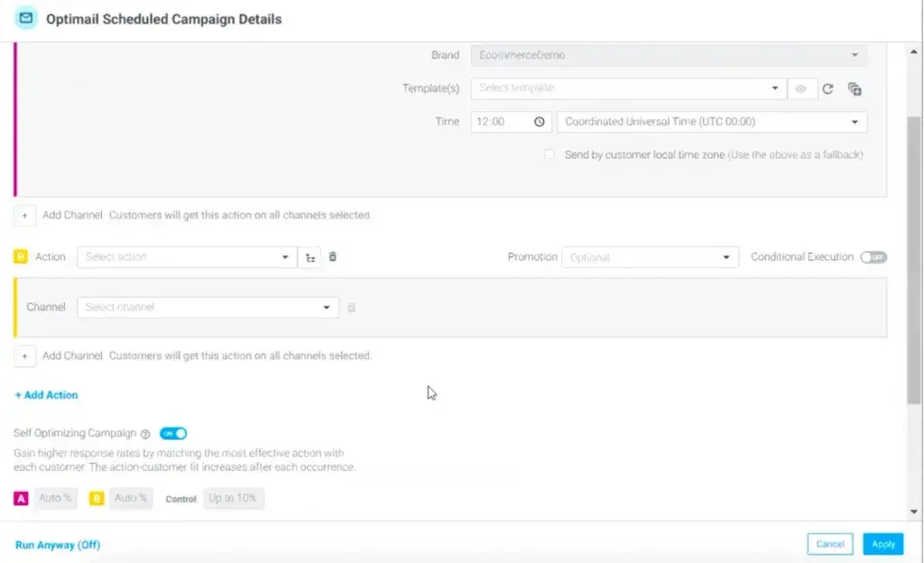This screenshot has width=924, height=563.
Task: Click the plus icon to add channel under action B
Action: [x=24, y=356]
